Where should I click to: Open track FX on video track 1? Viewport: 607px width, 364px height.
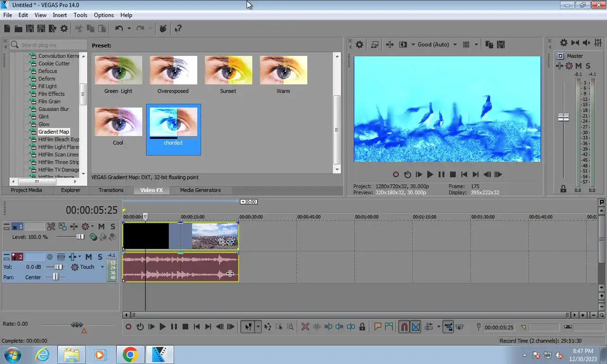(74, 227)
